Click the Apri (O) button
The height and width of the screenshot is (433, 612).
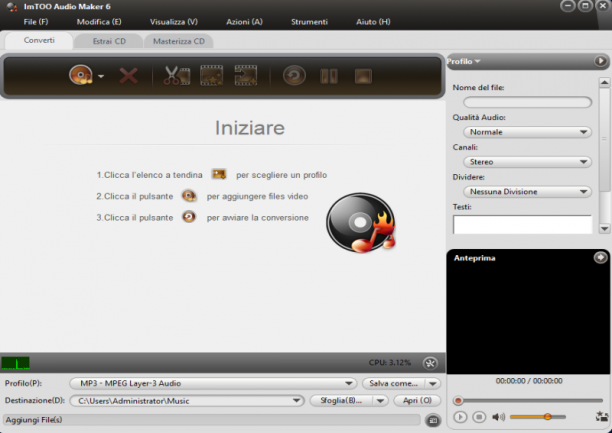[x=417, y=401]
